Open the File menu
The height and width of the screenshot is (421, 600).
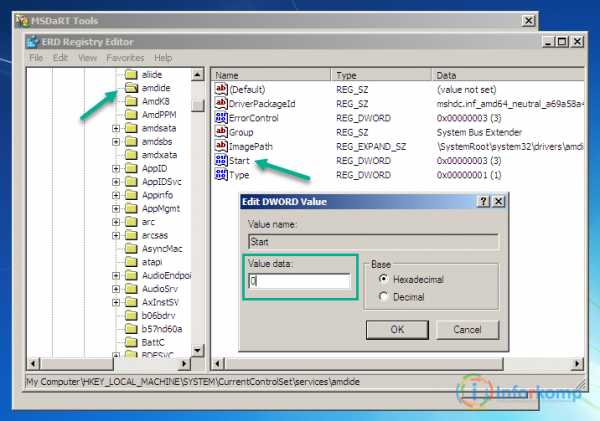tap(36, 58)
